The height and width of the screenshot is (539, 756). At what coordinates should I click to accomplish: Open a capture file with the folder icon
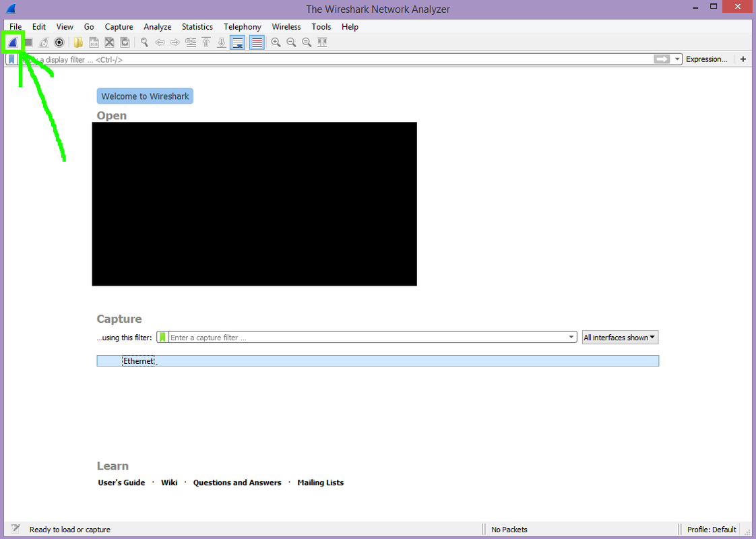(78, 42)
